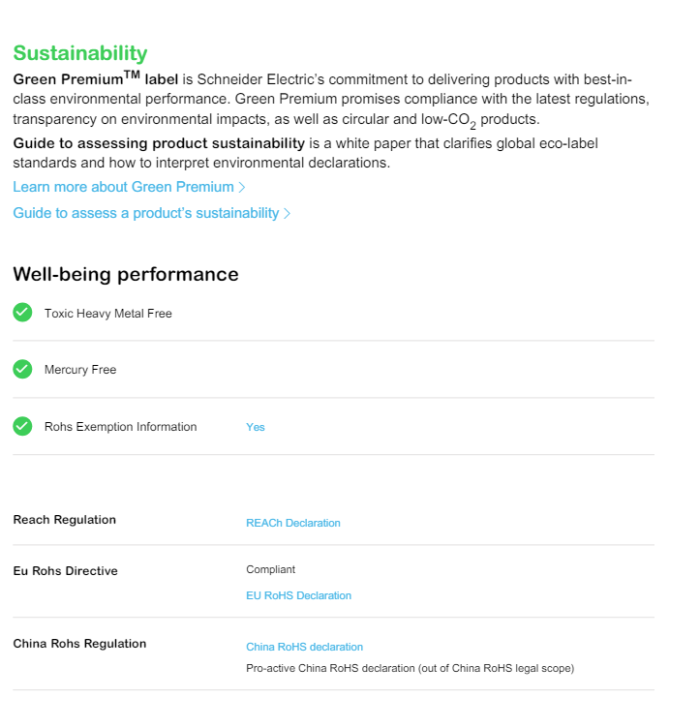Click the green Sustainability heading

coord(80,53)
